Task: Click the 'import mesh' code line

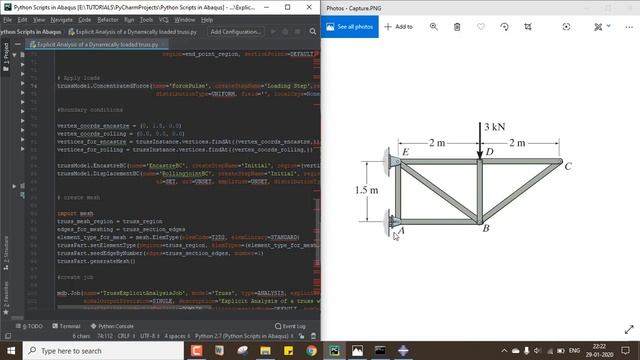Action: point(75,213)
